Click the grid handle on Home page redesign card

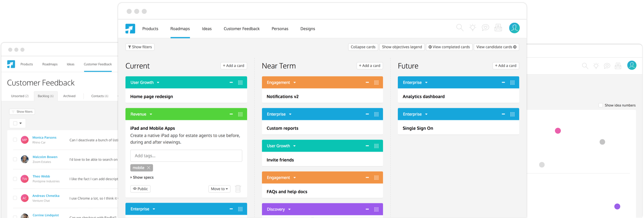(x=240, y=83)
